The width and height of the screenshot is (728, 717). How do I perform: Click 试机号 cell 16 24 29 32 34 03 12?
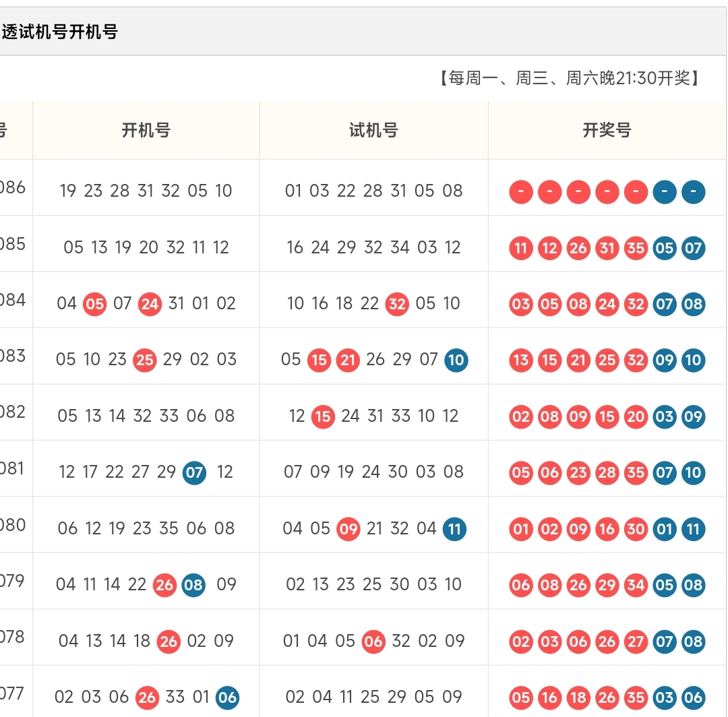[373, 247]
